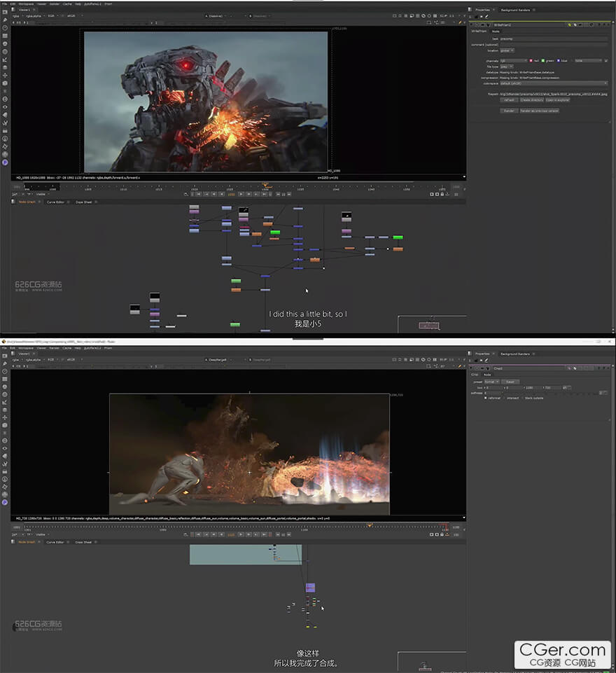Switch to the Dope Sheet tab in the upper window
The image size is (616, 673).
pyautogui.click(x=83, y=202)
